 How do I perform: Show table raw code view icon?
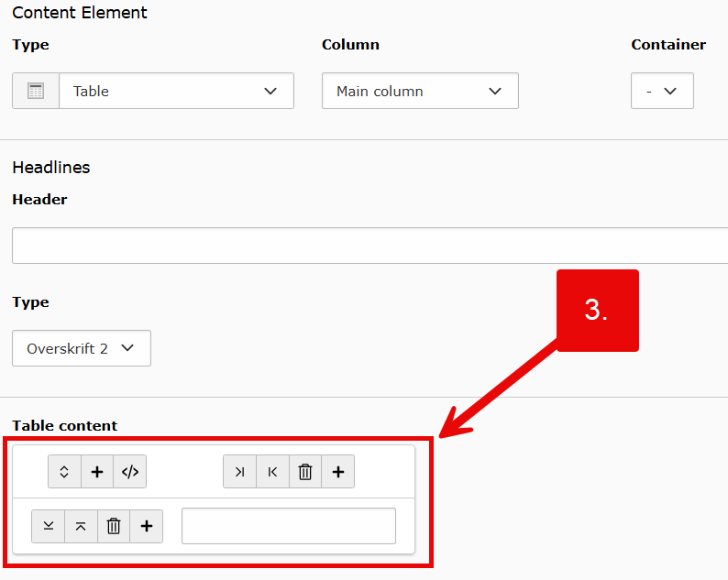click(x=130, y=472)
